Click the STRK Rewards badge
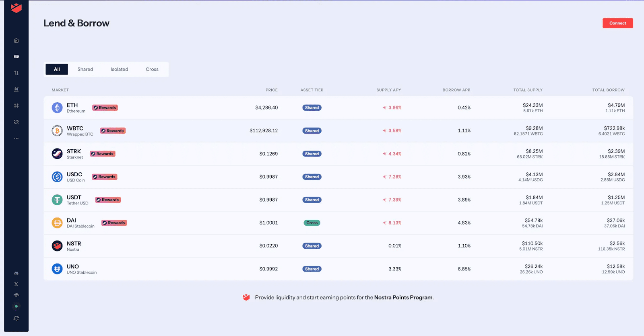Screen dimensions: 644x336 103,154
